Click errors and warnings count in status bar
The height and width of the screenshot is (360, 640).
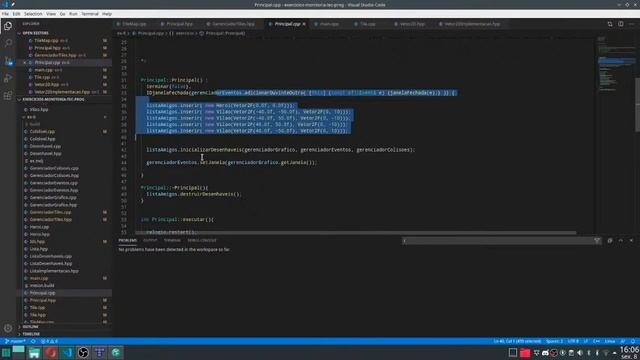(x=49, y=341)
